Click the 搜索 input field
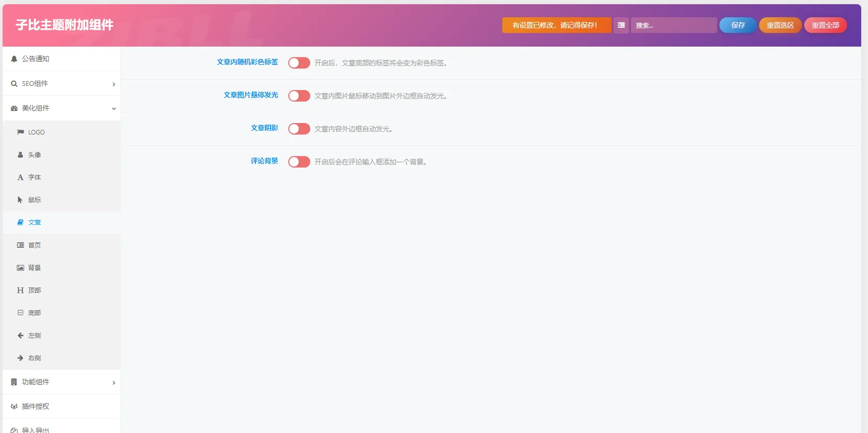 674,25
